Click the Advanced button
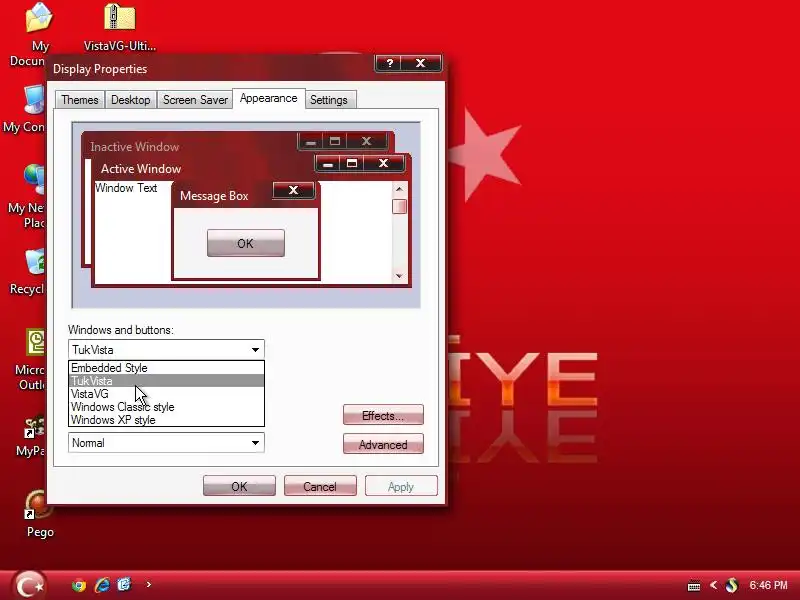The image size is (800, 600). pyautogui.click(x=383, y=444)
